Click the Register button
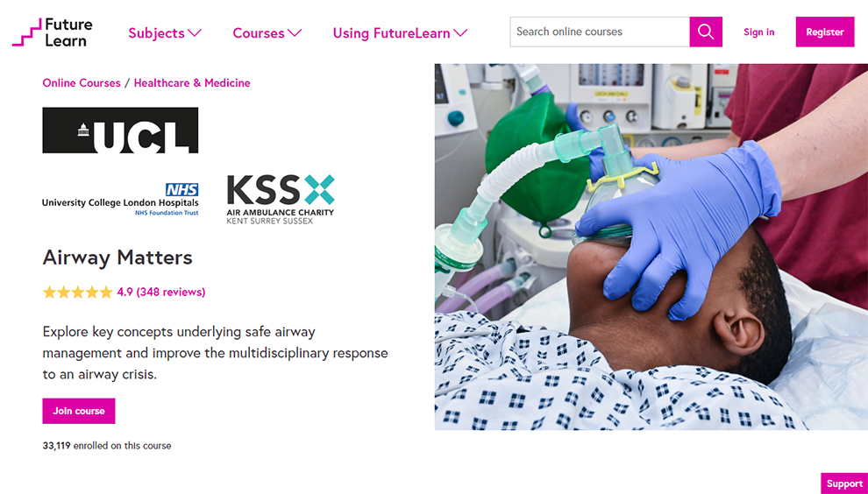The height and width of the screenshot is (494, 868). point(825,32)
